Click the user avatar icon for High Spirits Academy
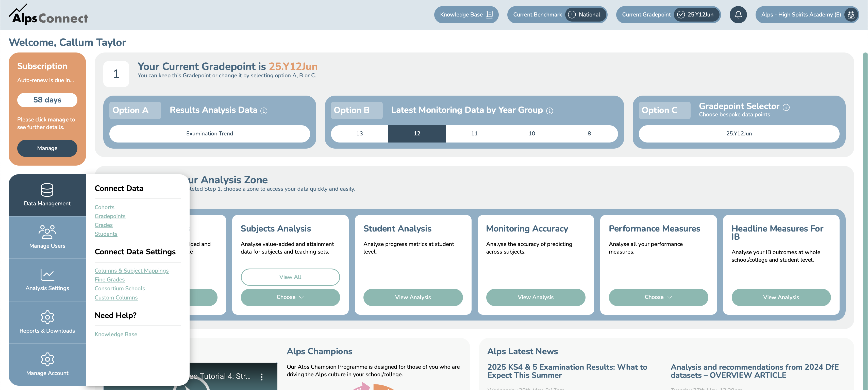The height and width of the screenshot is (390, 868). [851, 14]
